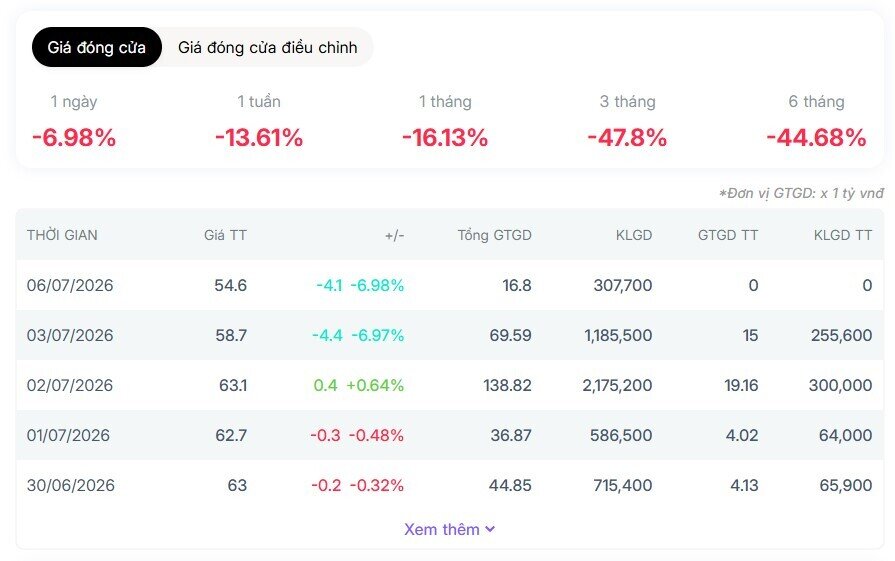Select the 1 tuần -13.61% figure
The height and width of the screenshot is (561, 895).
pos(259,138)
